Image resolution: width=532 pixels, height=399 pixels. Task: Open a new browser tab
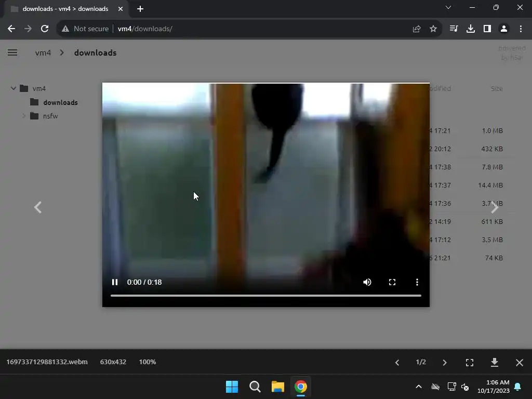(x=140, y=9)
